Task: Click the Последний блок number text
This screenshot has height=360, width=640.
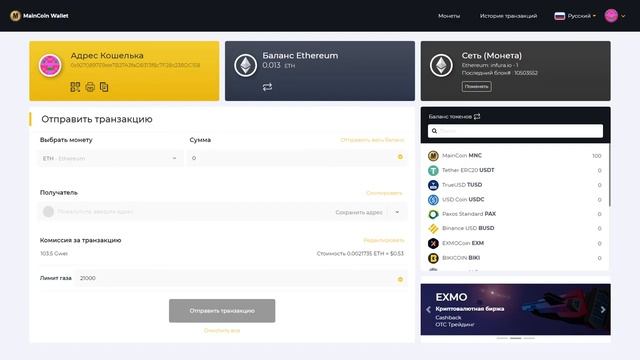Action: [x=500, y=73]
